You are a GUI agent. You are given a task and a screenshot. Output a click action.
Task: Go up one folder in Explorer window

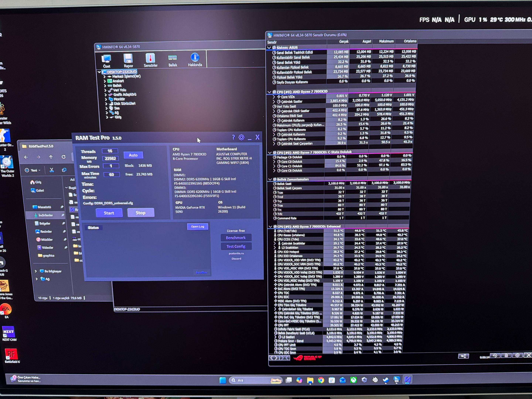point(51,157)
